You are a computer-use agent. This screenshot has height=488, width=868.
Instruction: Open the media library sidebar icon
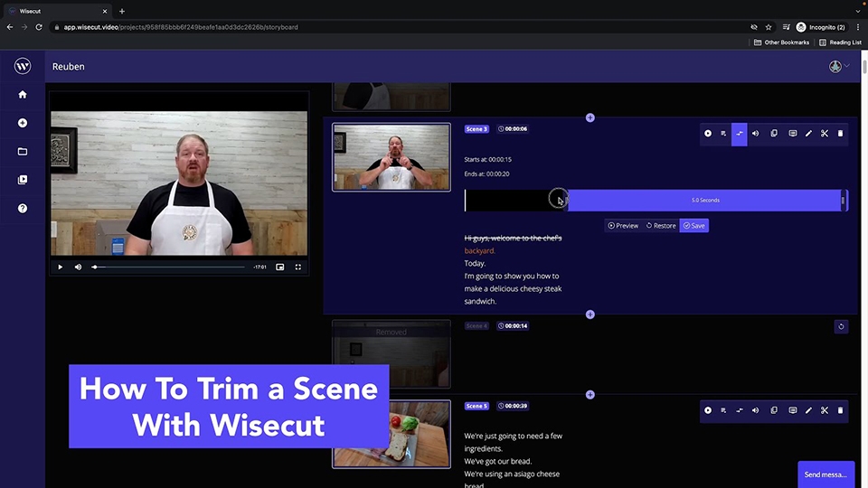pos(22,180)
